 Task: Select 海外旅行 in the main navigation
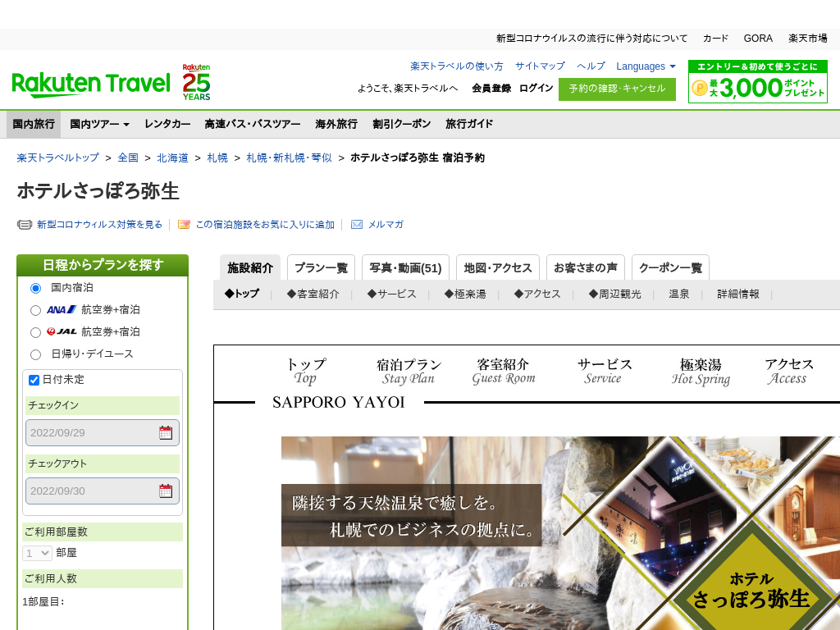pyautogui.click(x=336, y=124)
